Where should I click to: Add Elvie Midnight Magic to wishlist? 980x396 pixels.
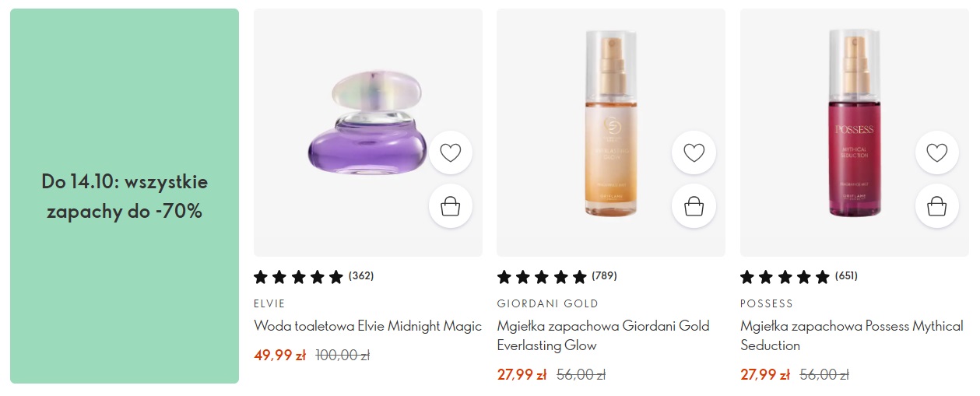coord(451,152)
